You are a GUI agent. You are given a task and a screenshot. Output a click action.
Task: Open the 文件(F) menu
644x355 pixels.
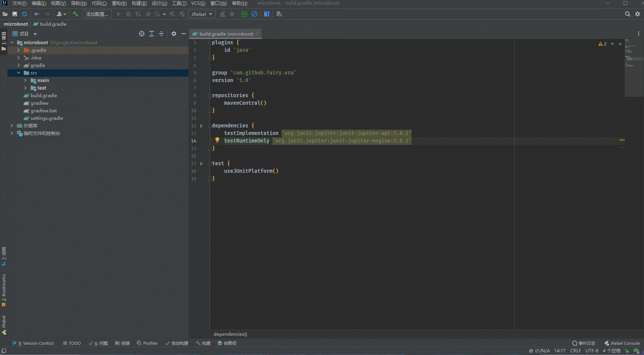(19, 3)
